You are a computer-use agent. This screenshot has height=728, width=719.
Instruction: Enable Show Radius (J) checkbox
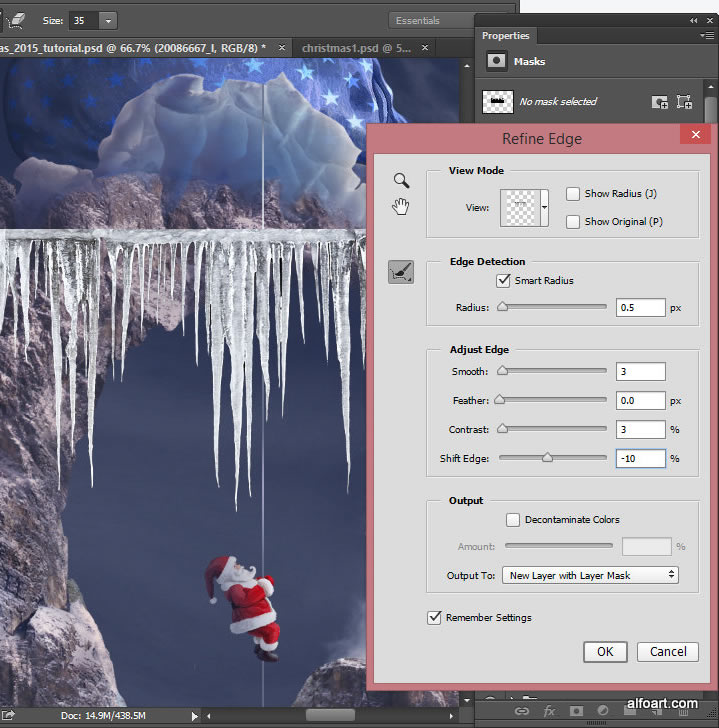coord(573,194)
